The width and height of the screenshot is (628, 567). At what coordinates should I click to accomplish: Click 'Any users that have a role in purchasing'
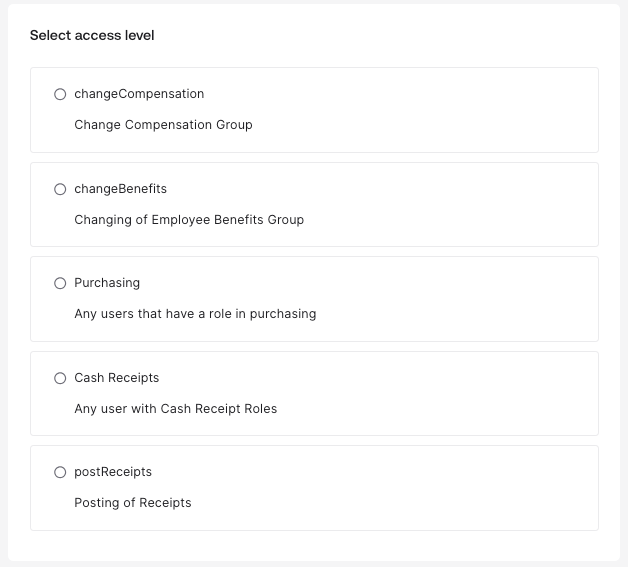coord(195,314)
